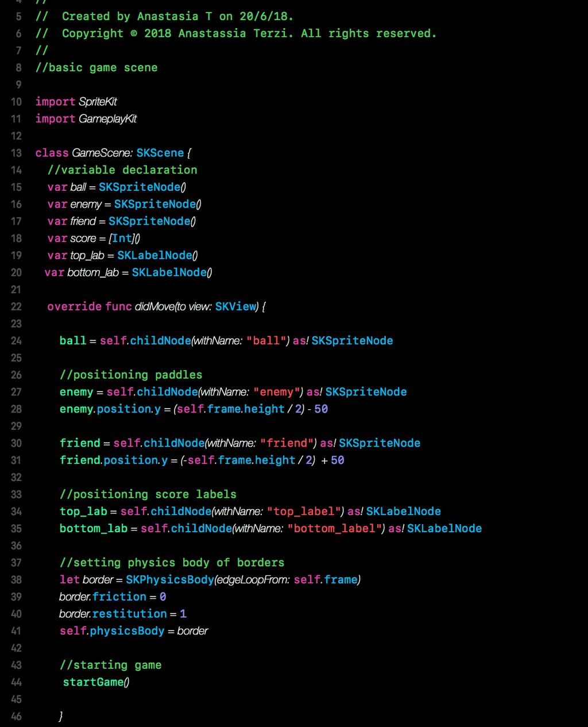The width and height of the screenshot is (588, 727).
Task: Click "var friend = SKSpriteNode()" line
Action: tap(122, 221)
